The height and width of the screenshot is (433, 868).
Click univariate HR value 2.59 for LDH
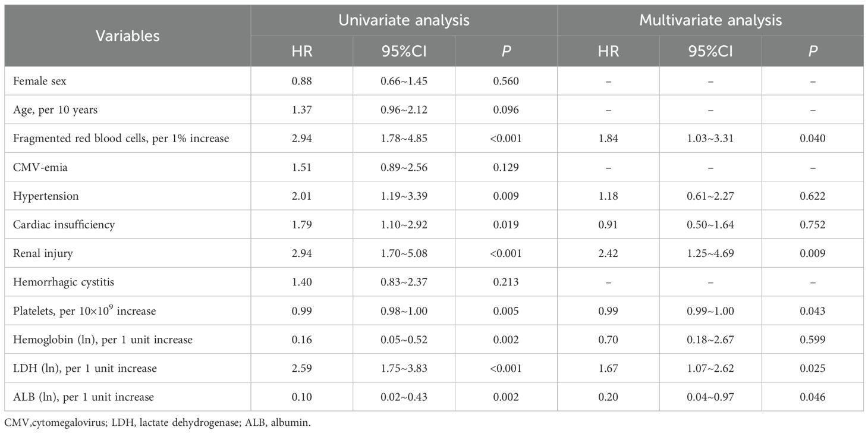click(301, 368)
